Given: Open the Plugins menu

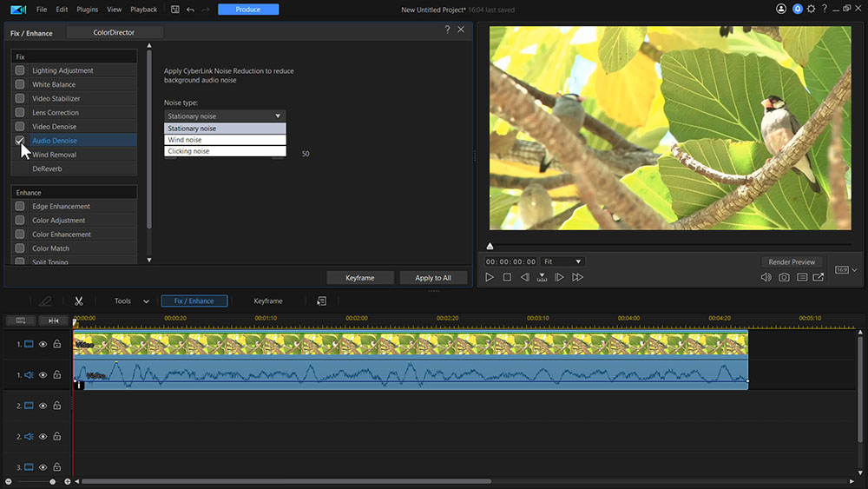Looking at the screenshot, I should (87, 10).
